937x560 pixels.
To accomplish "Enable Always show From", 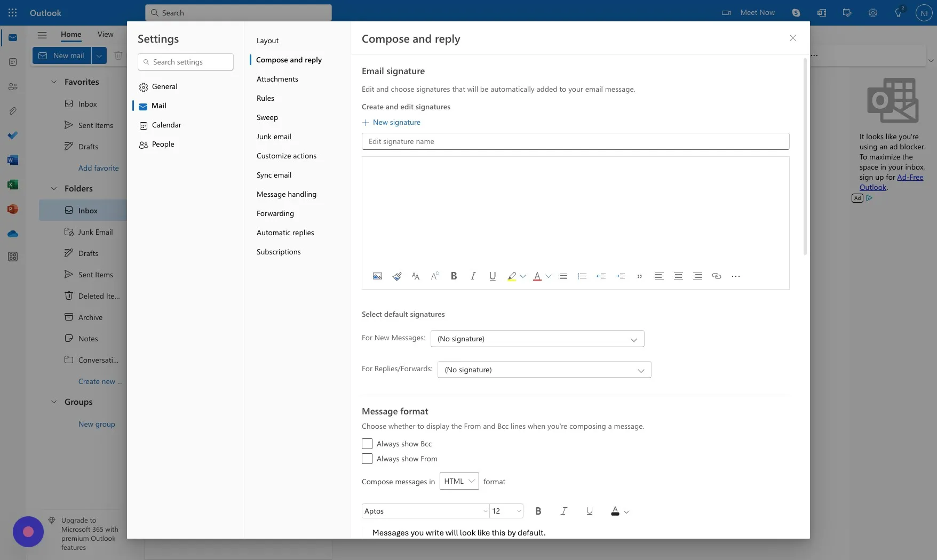I will pyautogui.click(x=367, y=459).
